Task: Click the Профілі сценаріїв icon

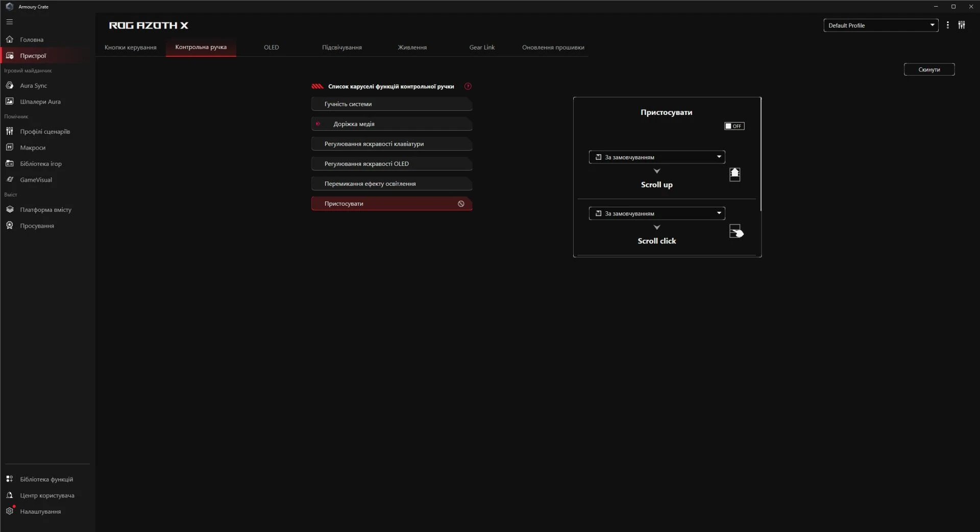Action: point(9,131)
